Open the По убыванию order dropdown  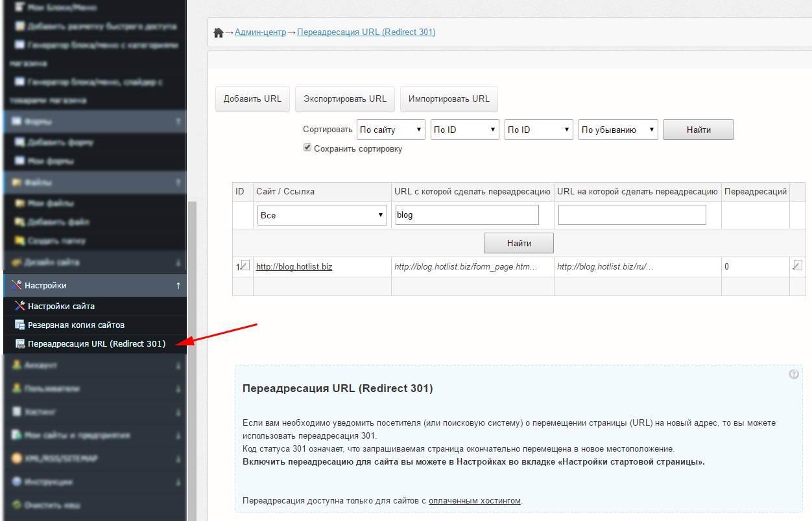[618, 130]
